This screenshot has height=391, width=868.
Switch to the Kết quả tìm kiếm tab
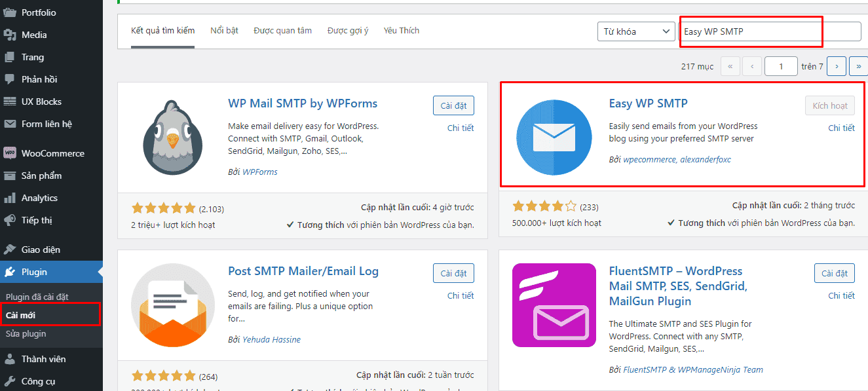coord(162,31)
